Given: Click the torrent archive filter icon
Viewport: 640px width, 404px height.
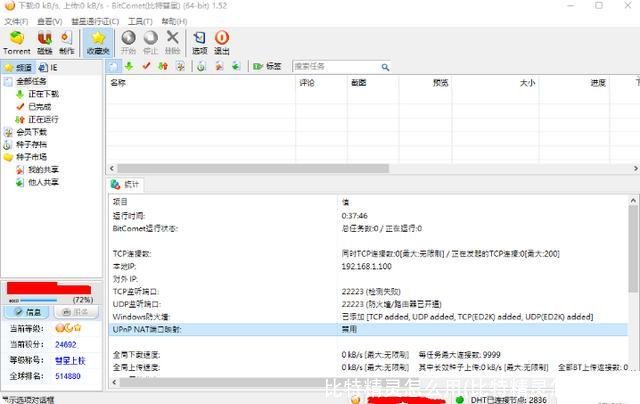Looking at the screenshot, I should (x=201, y=66).
